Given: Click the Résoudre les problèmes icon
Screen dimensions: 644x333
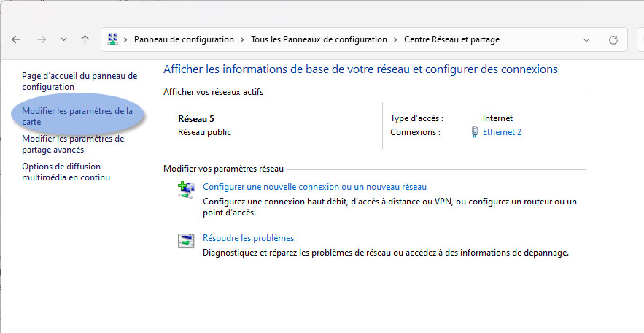Looking at the screenshot, I should tap(186, 240).
